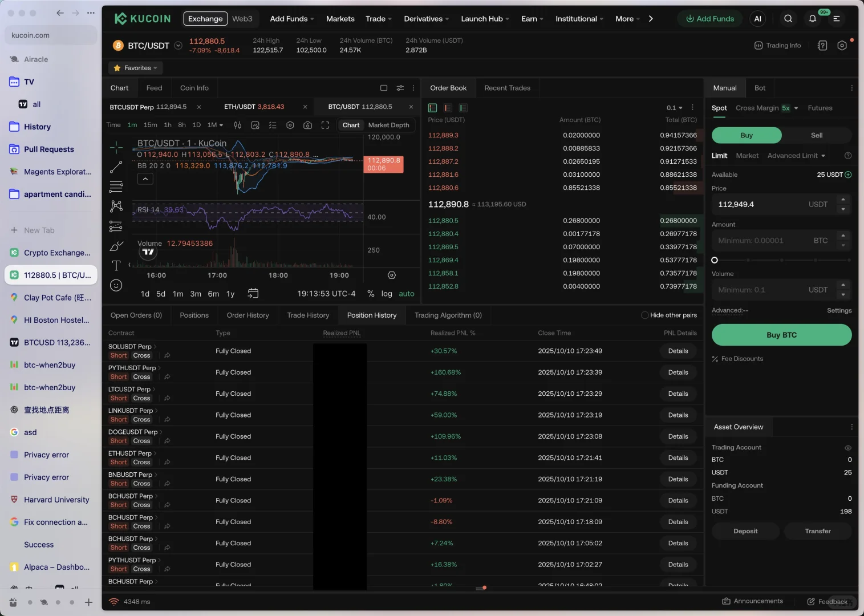Viewport: 864px width, 616px height.
Task: Open the chart indicators menu
Action: coord(255,125)
